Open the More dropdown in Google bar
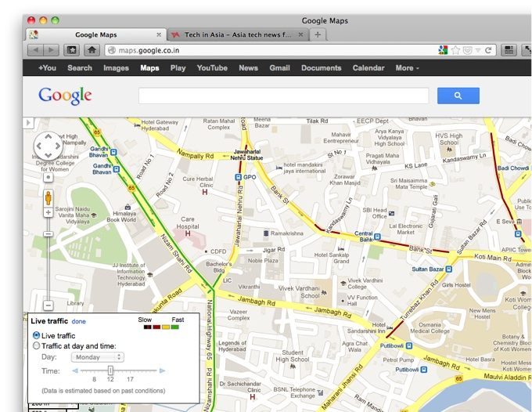This screenshot has height=412, width=532. pyautogui.click(x=407, y=68)
